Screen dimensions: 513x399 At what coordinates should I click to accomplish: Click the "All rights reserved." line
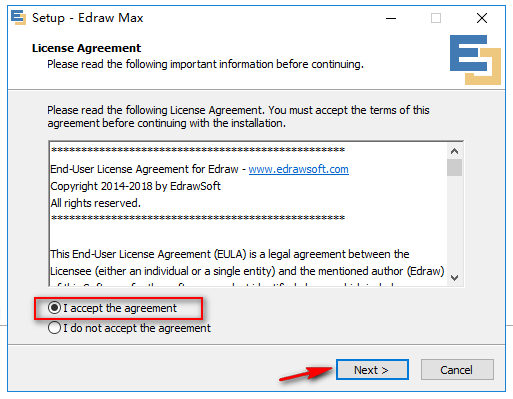pos(96,203)
